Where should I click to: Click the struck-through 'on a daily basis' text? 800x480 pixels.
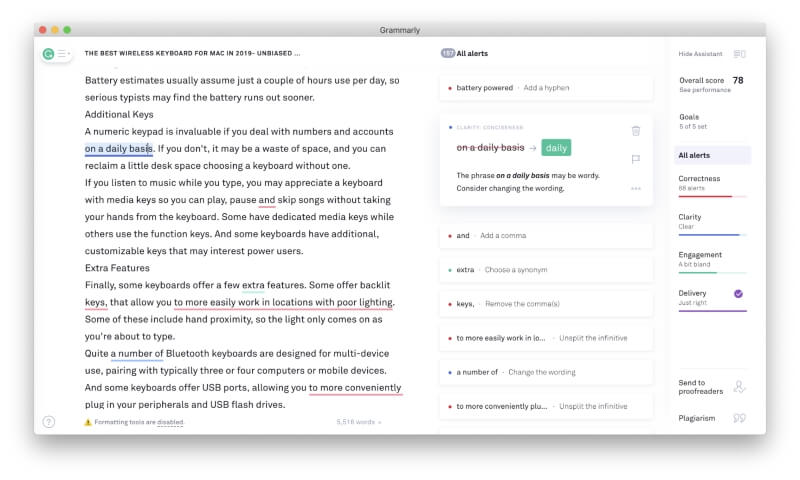pyautogui.click(x=490, y=147)
